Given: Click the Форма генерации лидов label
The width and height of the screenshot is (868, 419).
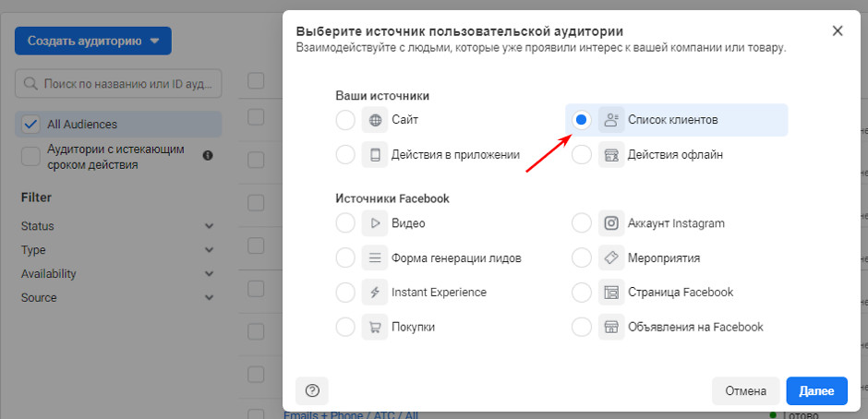Looking at the screenshot, I should (x=456, y=257).
